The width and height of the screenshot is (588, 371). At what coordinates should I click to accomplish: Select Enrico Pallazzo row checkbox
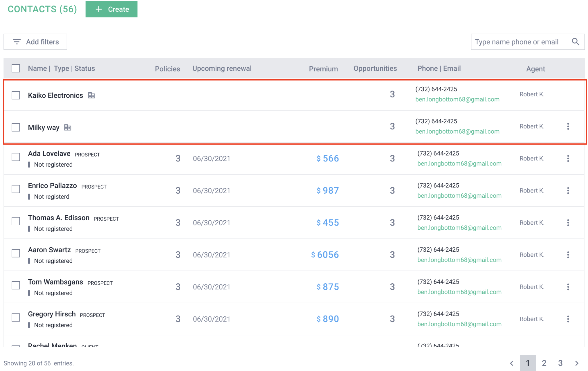tap(16, 189)
